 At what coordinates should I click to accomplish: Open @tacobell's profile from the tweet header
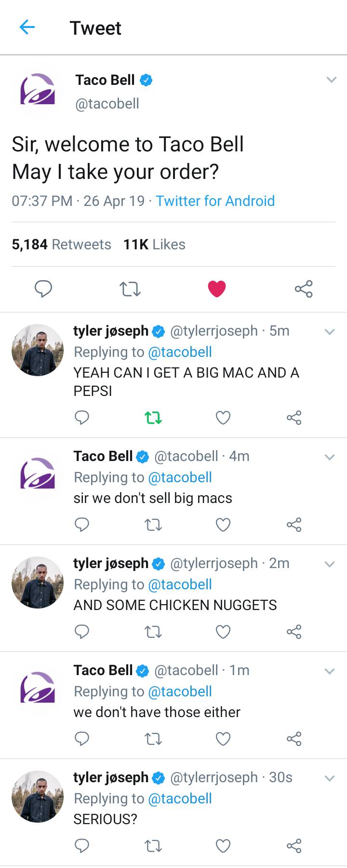tap(106, 103)
